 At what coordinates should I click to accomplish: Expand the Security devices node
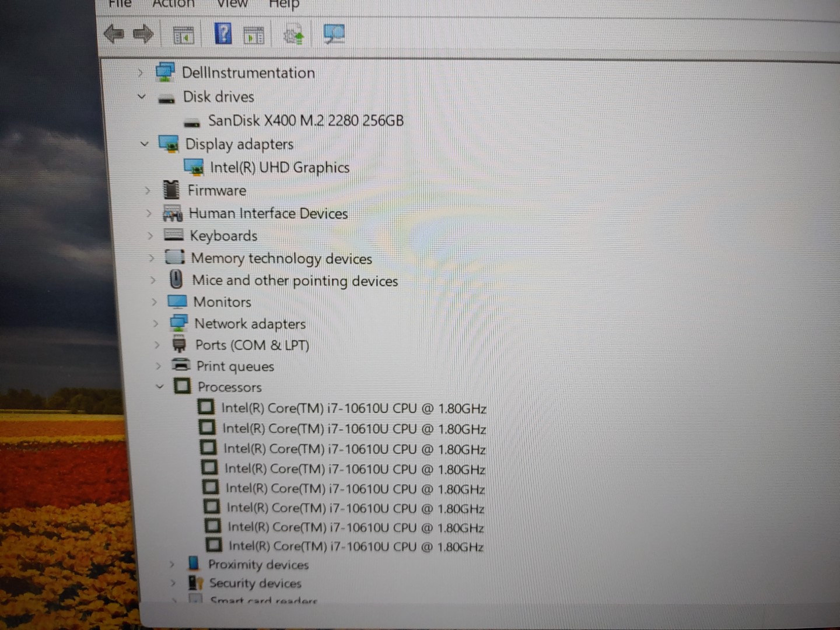[x=173, y=583]
